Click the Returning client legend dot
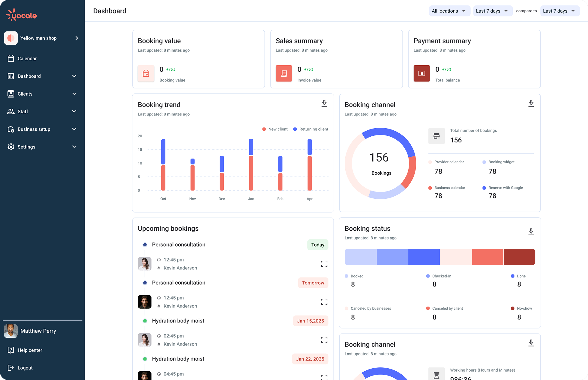The width and height of the screenshot is (588, 380). point(295,129)
